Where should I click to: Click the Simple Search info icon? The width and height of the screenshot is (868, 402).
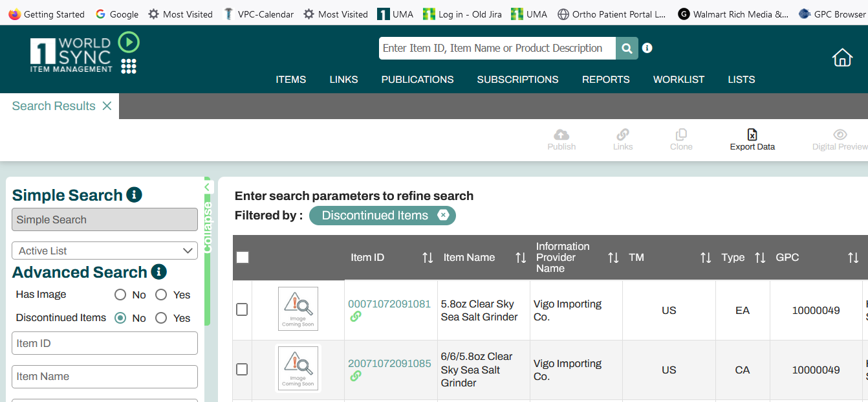(134, 195)
